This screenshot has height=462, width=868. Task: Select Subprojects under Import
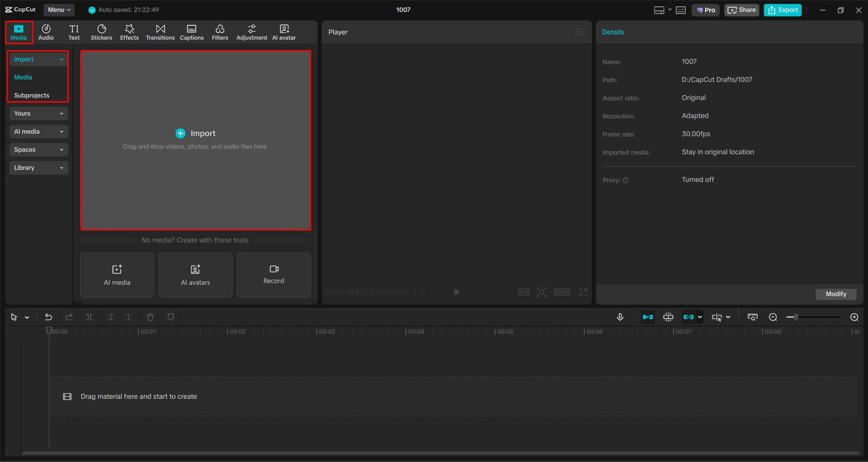click(32, 95)
